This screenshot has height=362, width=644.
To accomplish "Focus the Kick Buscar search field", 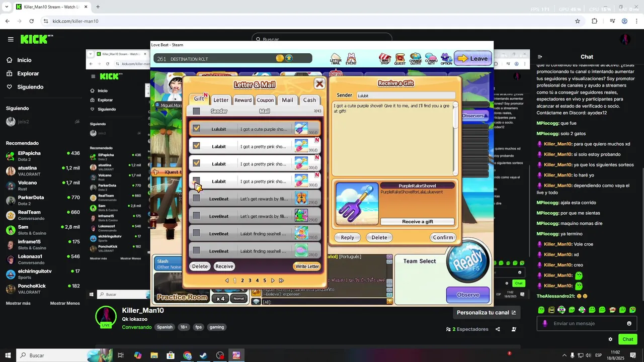I will tap(322, 39).
